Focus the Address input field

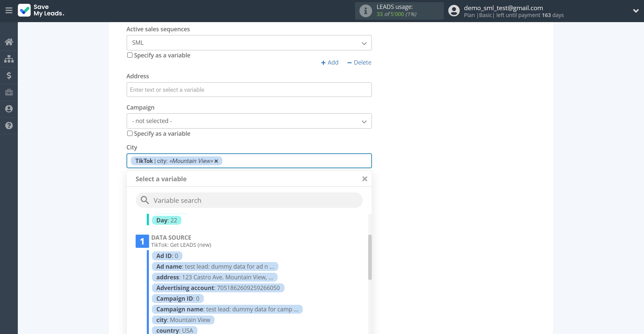coord(249,90)
